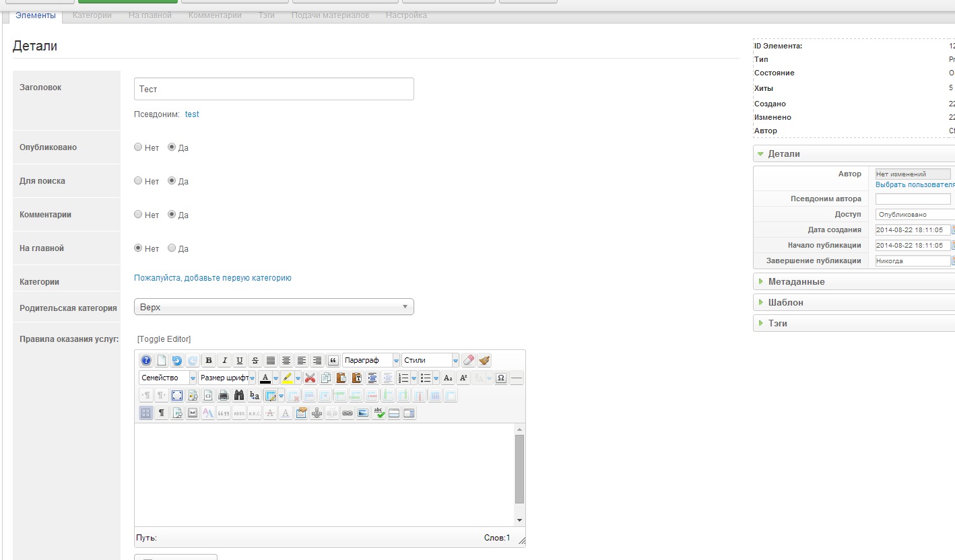
Task: Select Да for На главной
Action: (x=172, y=248)
